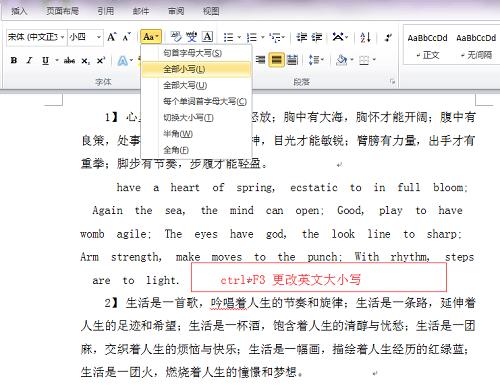The image size is (500, 385).
Task: Click the Increase Indent icon
Action: coord(317,37)
